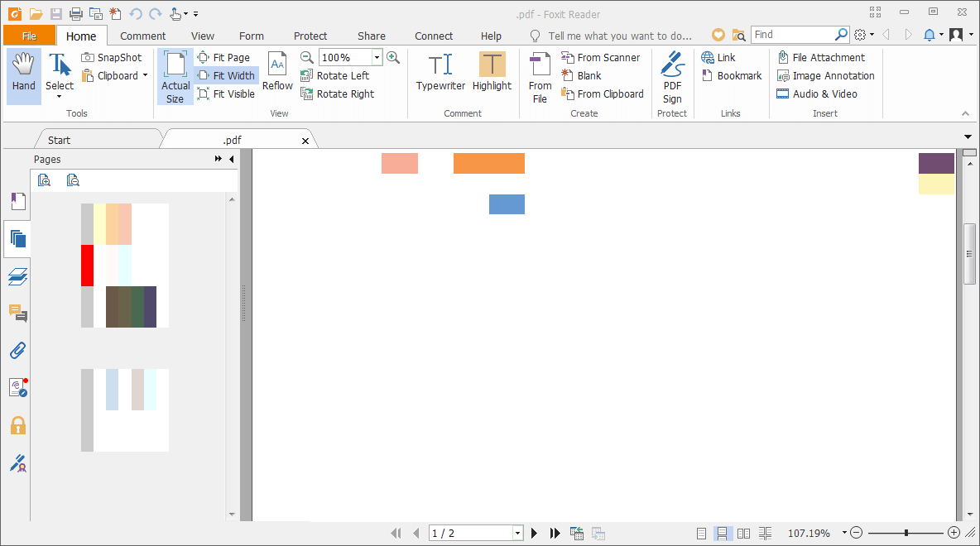
Task: Open the Protect ribbon tab
Action: (x=310, y=36)
